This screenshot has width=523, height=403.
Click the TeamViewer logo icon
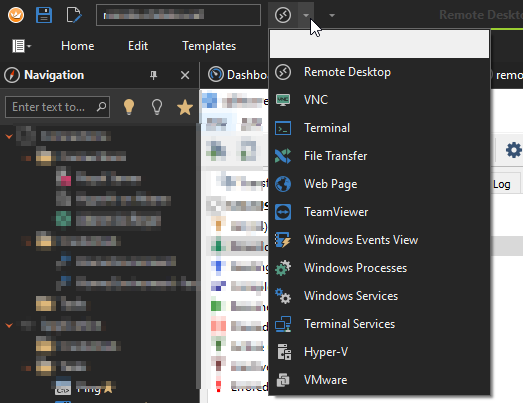(x=283, y=212)
